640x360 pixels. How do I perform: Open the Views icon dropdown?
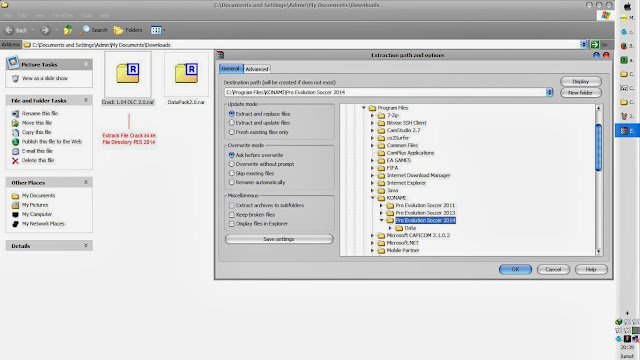158,30
